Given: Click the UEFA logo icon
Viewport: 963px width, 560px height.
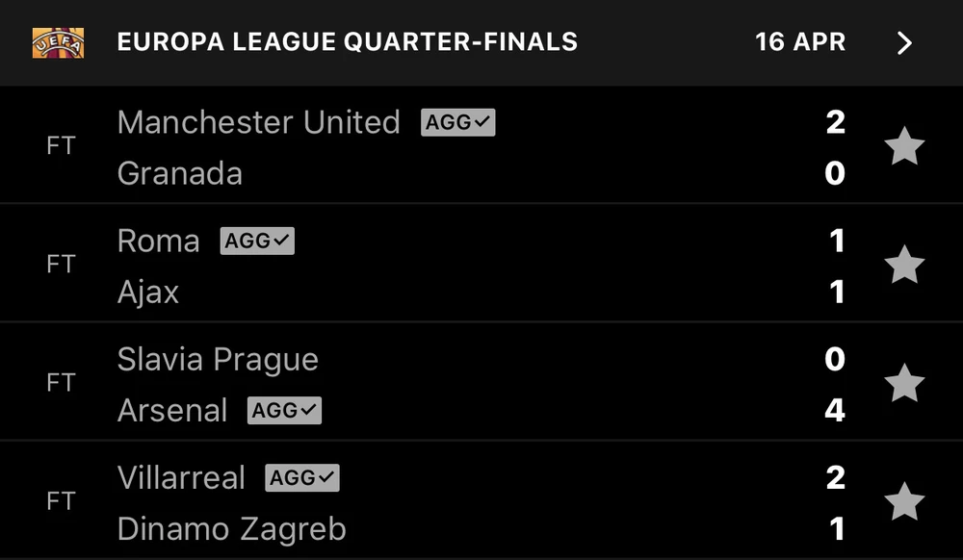Looking at the screenshot, I should point(58,42).
